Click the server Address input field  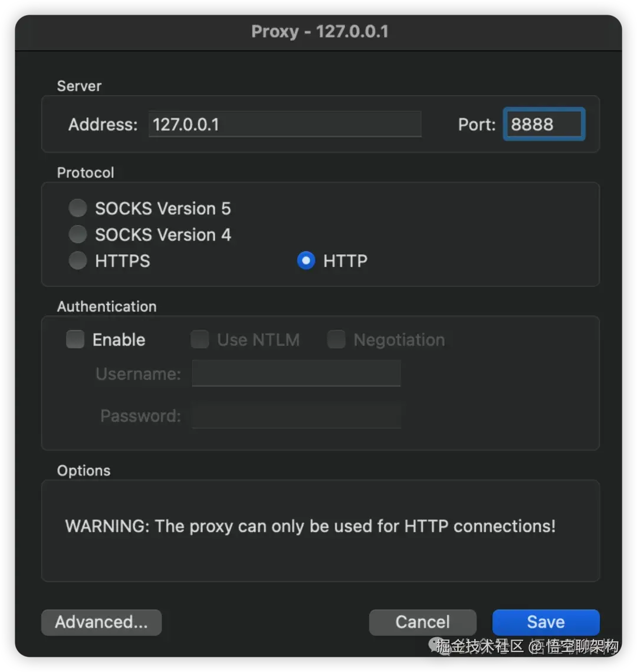[284, 124]
